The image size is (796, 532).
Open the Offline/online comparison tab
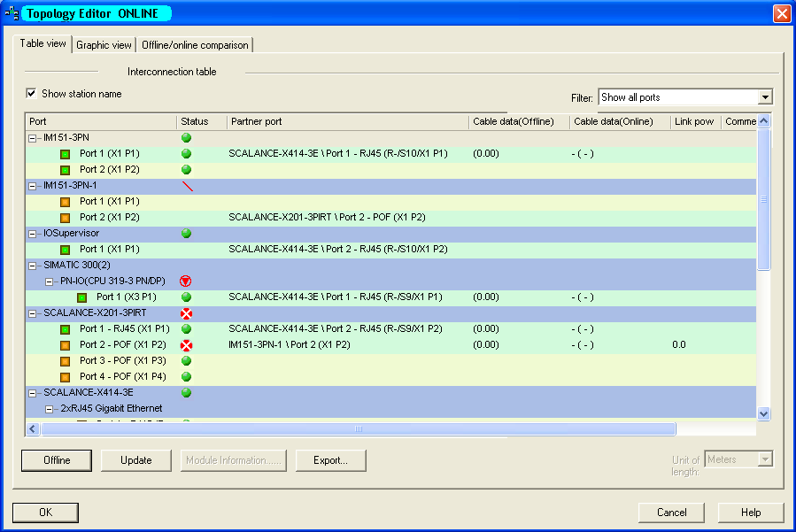coord(195,45)
